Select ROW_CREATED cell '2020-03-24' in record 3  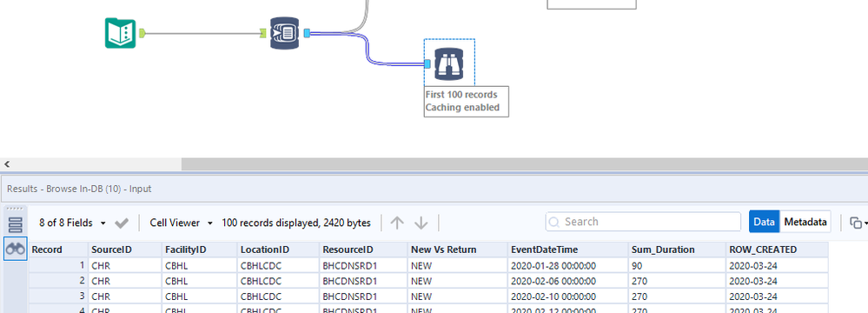[x=778, y=296]
